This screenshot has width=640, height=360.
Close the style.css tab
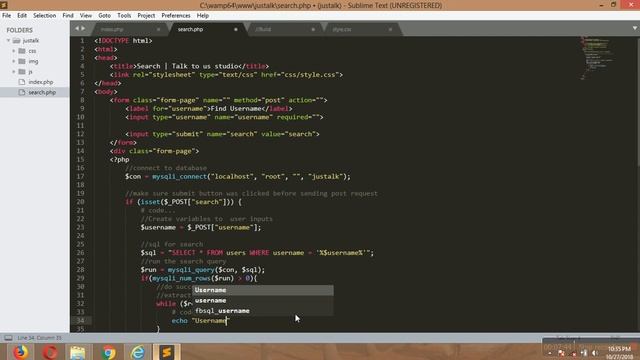[390, 29]
